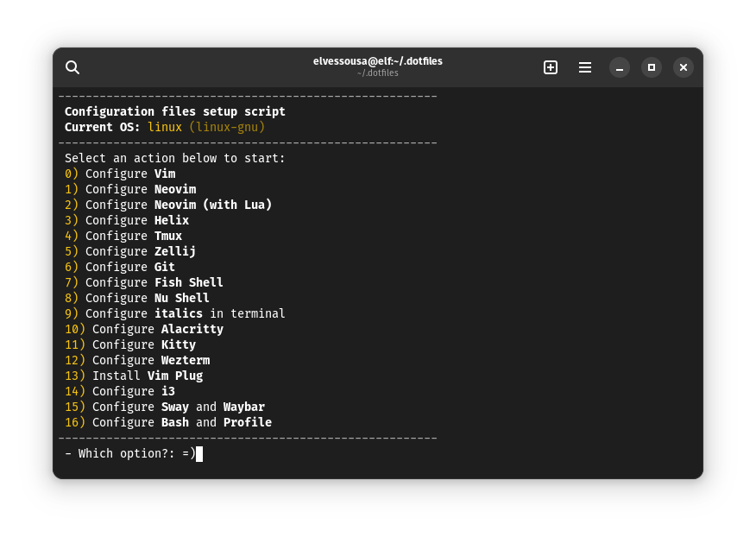Click the terminal cursor block
Image resolution: width=756 pixels, height=537 pixels.
[x=199, y=453]
